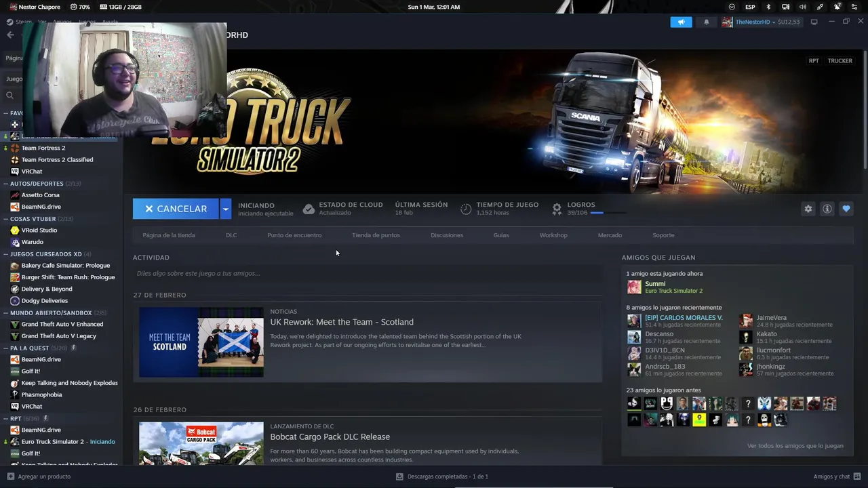Select Grand Theft Auto V Enhanced icon
The height and width of the screenshot is (488, 868).
pos(15,325)
